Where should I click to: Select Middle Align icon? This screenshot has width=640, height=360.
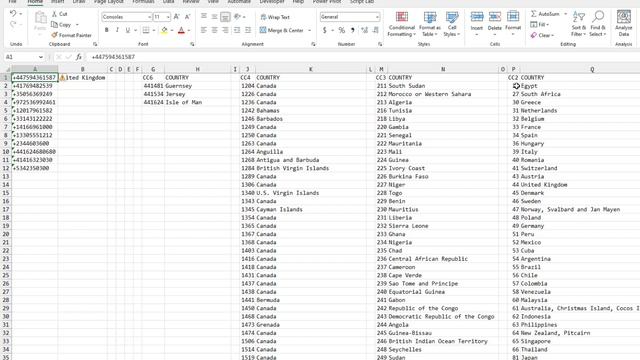[x=214, y=17]
